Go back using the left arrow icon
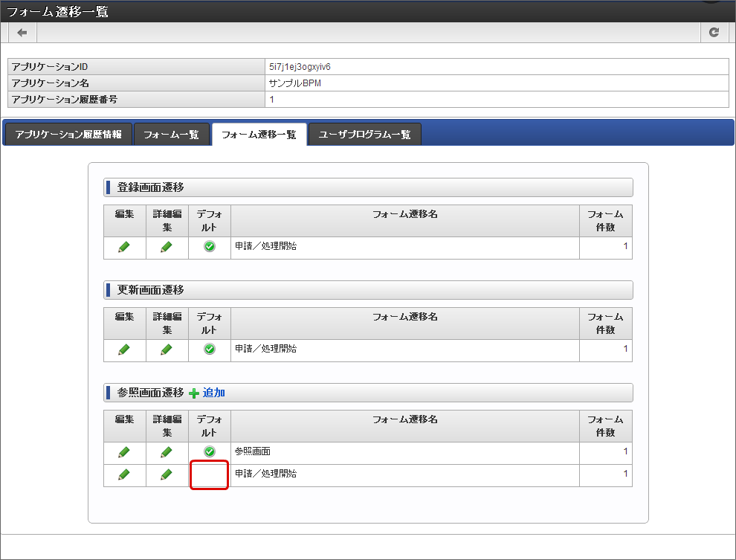736x560 pixels. click(22, 33)
